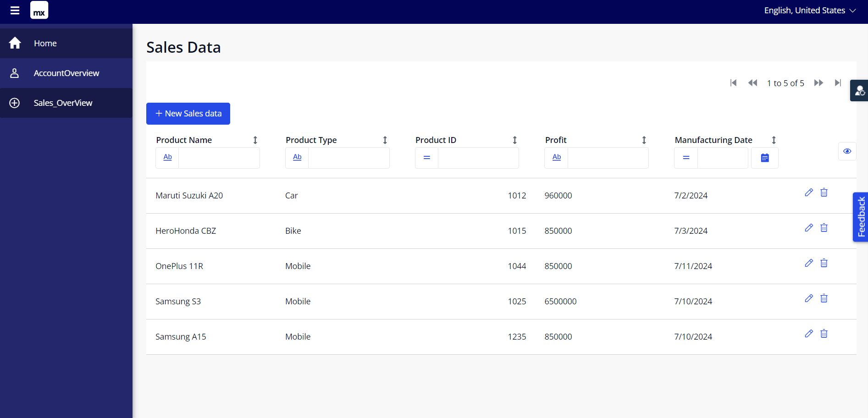Click the New Sales data button
The height and width of the screenshot is (418, 868).
click(188, 113)
